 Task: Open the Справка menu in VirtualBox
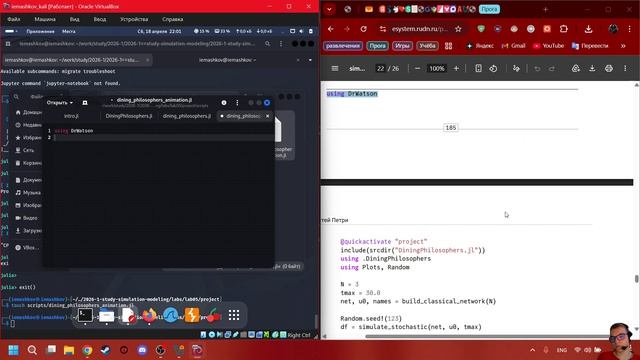click(x=173, y=19)
